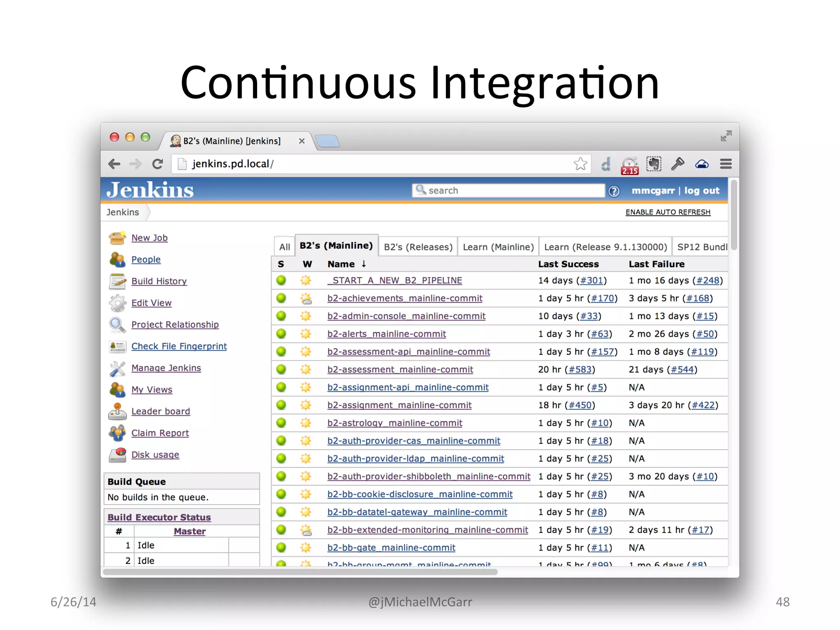The height and width of the screenshot is (630, 840).
Task: Open Build Executor Status link
Action: point(159,517)
